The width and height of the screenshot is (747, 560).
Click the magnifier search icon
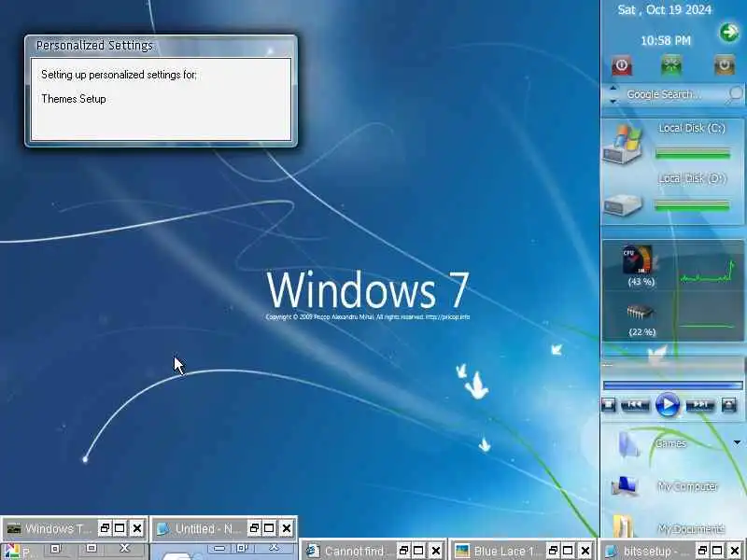click(735, 93)
